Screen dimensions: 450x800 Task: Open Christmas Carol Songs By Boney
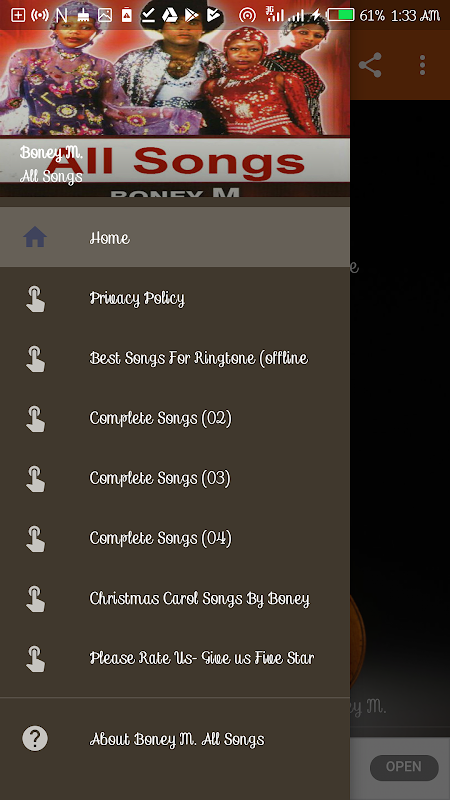(175, 597)
